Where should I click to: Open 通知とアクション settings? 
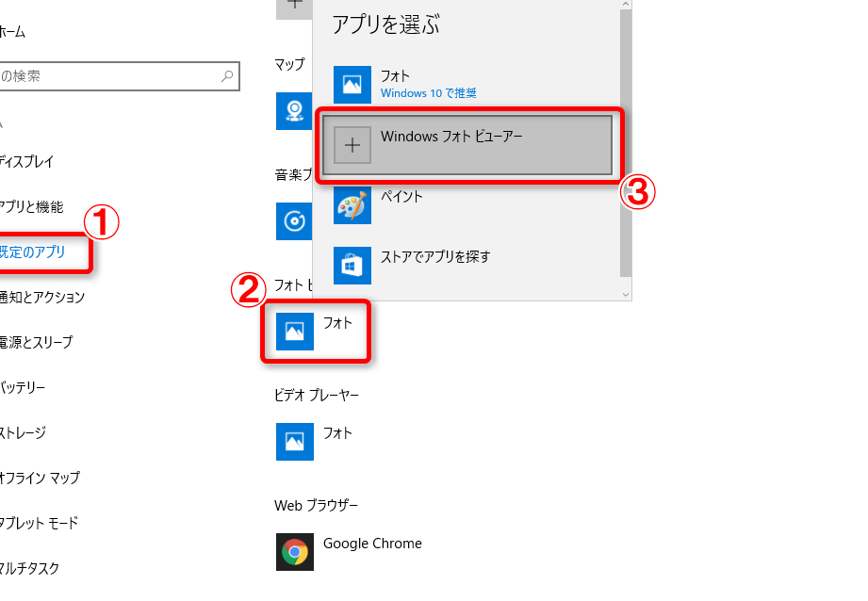pyautogui.click(x=42, y=297)
